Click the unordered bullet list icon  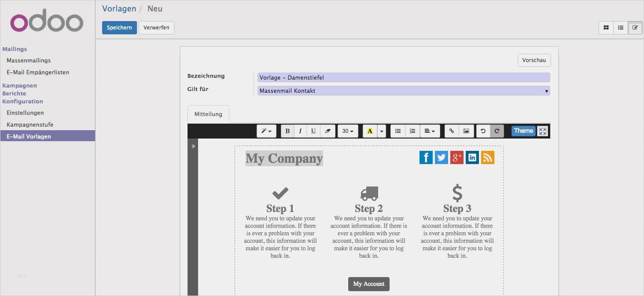398,131
